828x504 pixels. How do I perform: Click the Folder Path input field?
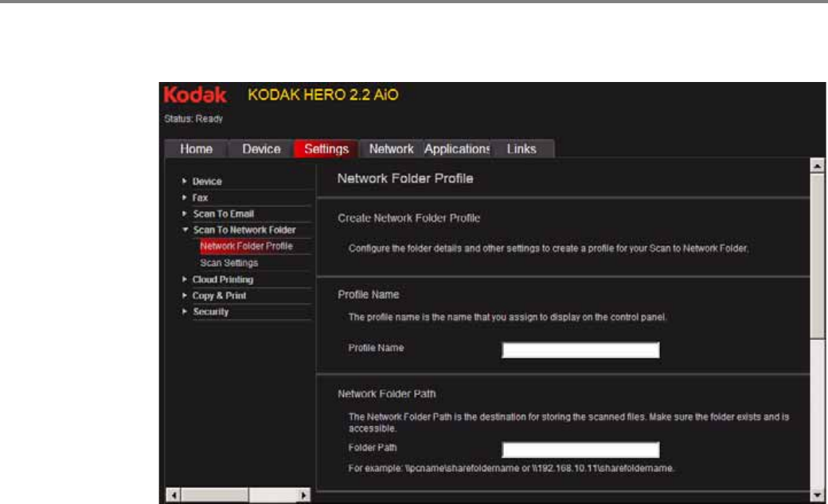click(580, 451)
